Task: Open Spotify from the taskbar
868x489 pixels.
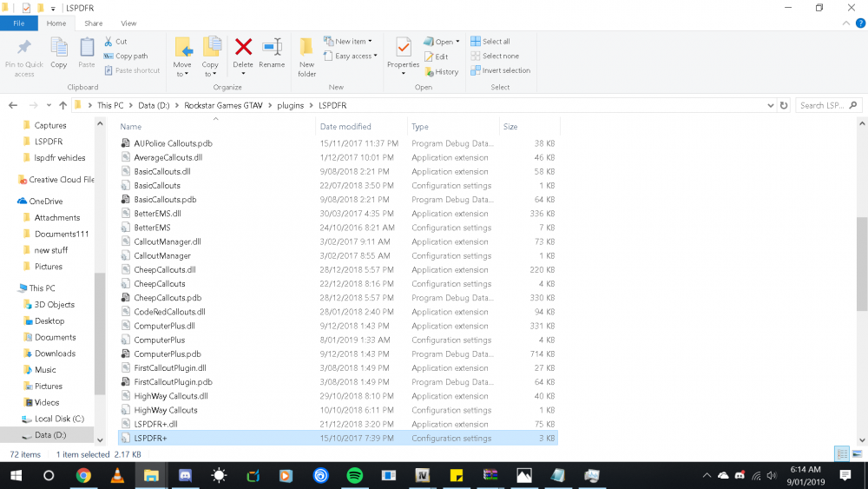Action: click(x=354, y=476)
